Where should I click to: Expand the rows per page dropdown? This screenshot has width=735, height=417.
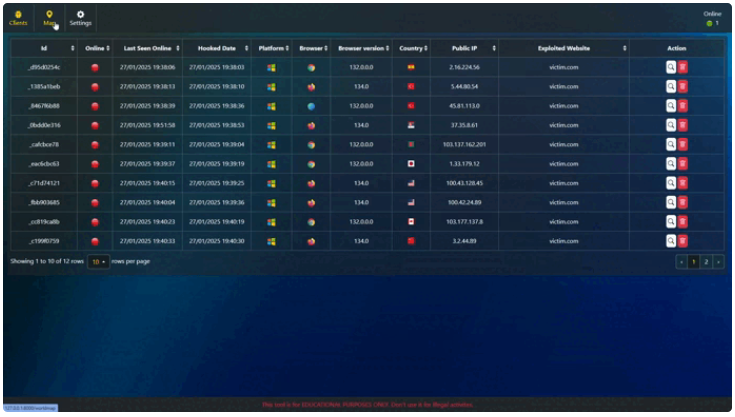click(x=98, y=262)
